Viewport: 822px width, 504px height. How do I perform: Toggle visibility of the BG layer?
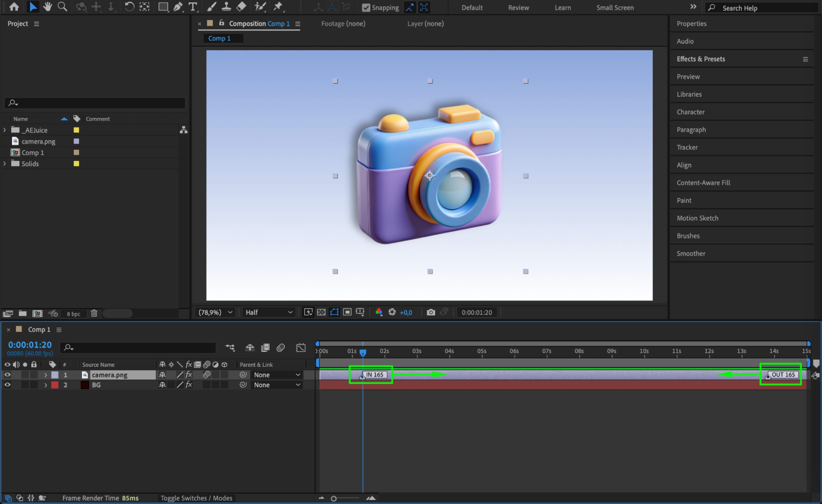click(x=7, y=385)
